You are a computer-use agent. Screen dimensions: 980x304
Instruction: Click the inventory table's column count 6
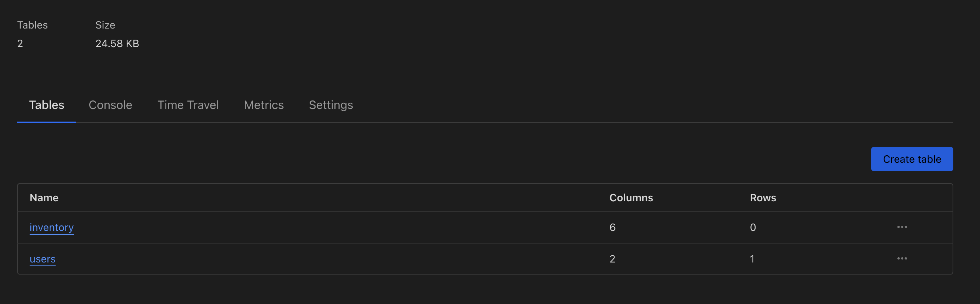point(612,227)
